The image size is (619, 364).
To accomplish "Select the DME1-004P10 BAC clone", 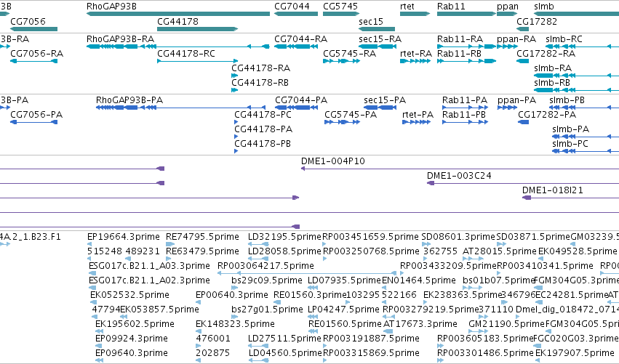I will click(460, 169).
